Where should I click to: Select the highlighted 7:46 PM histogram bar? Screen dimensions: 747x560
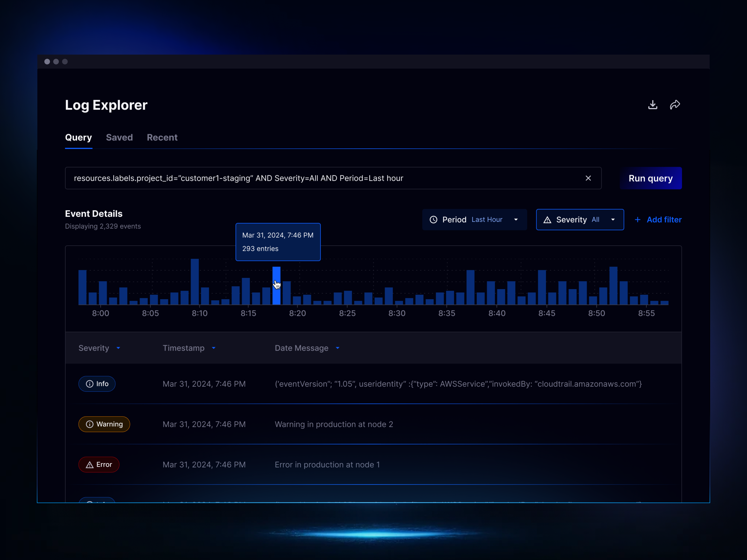coord(276,286)
